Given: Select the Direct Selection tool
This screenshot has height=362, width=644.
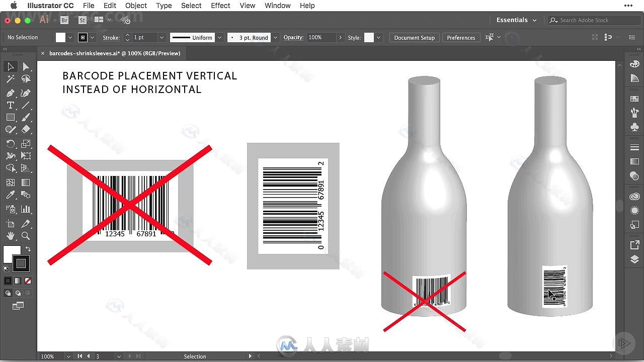Looking at the screenshot, I should (x=26, y=67).
